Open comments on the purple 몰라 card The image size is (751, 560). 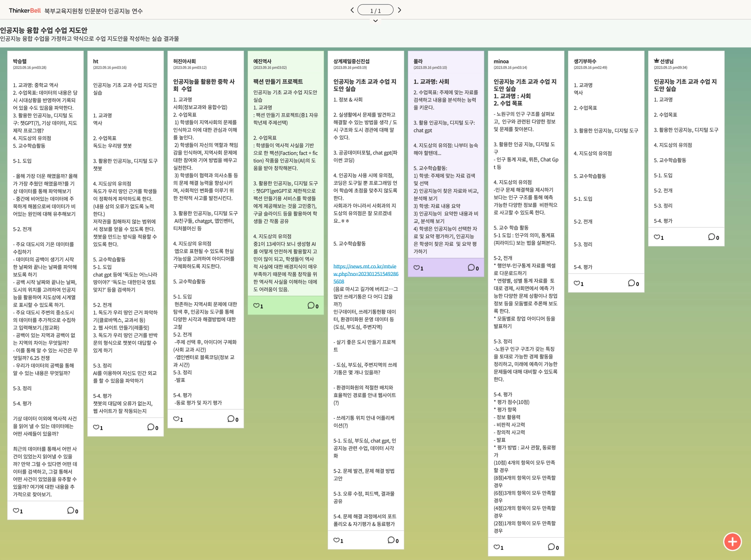pyautogui.click(x=471, y=268)
